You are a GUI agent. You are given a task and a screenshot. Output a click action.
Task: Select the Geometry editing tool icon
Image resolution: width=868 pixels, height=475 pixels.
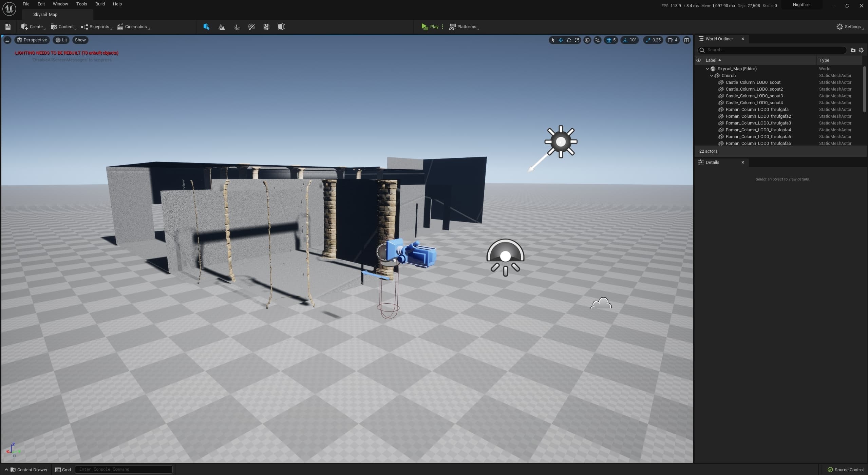coord(281,27)
